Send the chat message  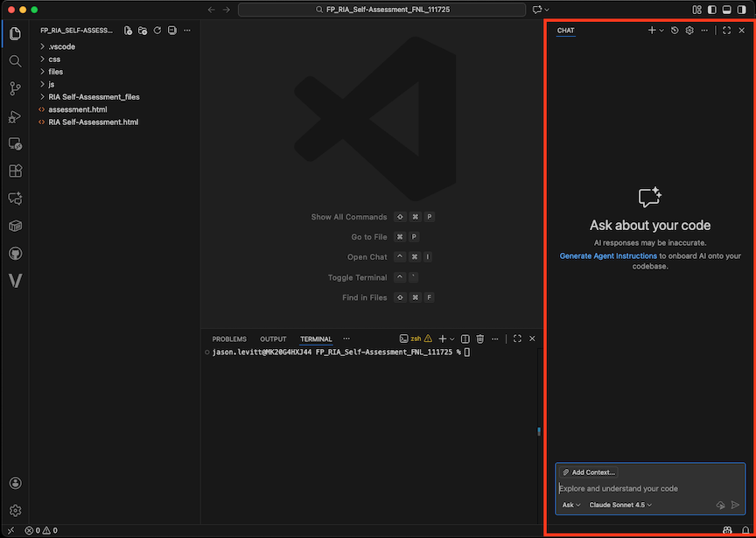[x=736, y=505]
